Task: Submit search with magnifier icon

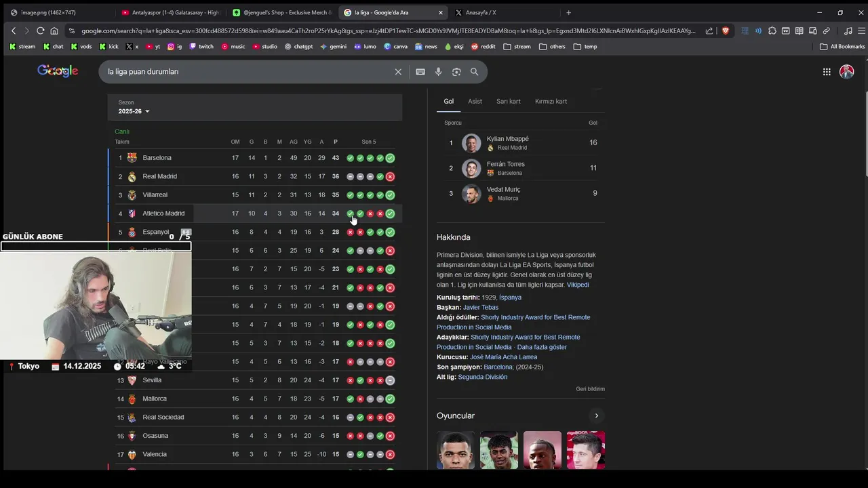Action: tap(474, 72)
